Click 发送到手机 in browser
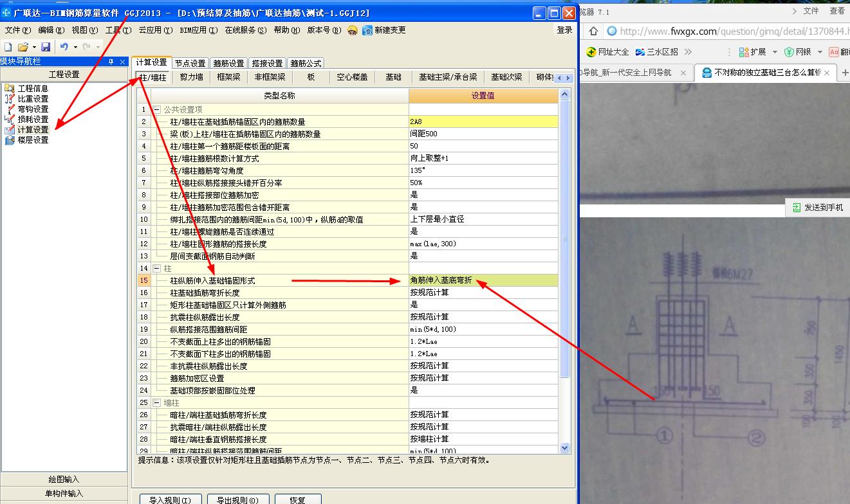Image resolution: width=850 pixels, height=504 pixels. click(817, 208)
